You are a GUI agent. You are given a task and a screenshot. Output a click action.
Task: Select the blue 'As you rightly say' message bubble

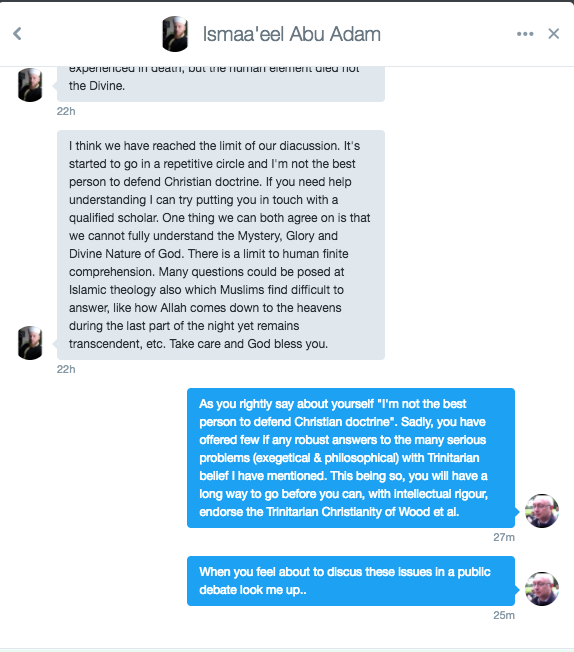351,458
